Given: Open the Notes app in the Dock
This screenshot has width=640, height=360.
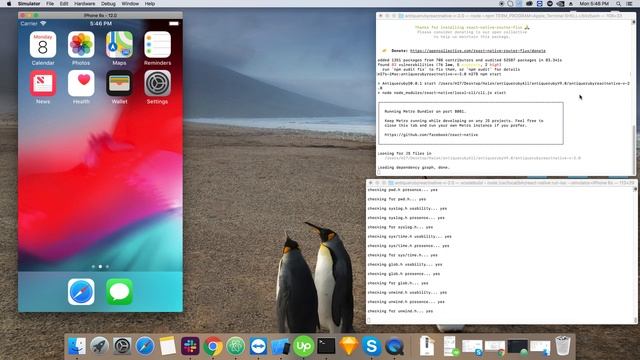Looking at the screenshot, I should (167, 347).
